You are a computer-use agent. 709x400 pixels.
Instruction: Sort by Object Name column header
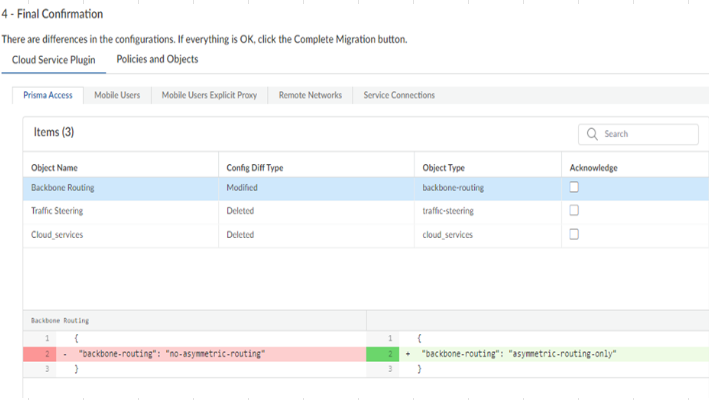[54, 168]
